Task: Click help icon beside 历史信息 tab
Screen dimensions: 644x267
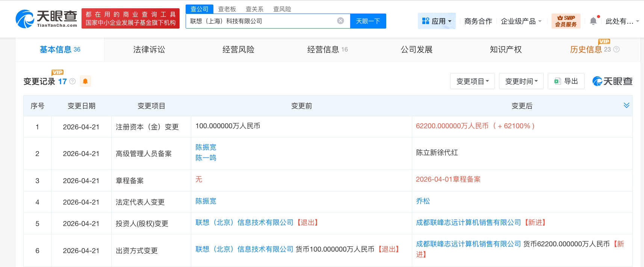Action: (x=616, y=49)
